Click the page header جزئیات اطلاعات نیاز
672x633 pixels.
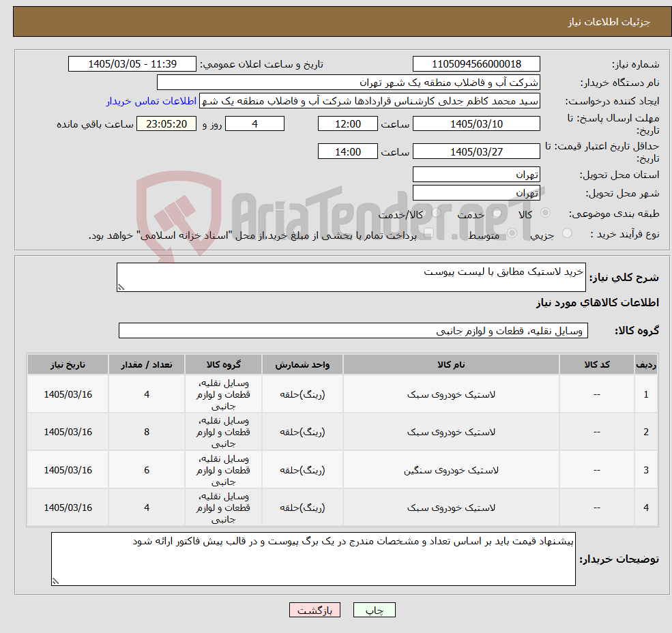point(609,22)
